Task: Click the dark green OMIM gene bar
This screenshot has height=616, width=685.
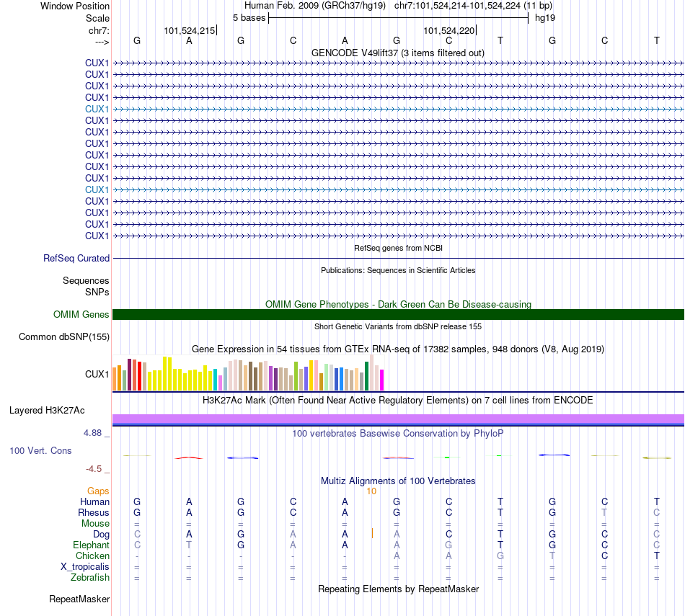Action: 398,314
